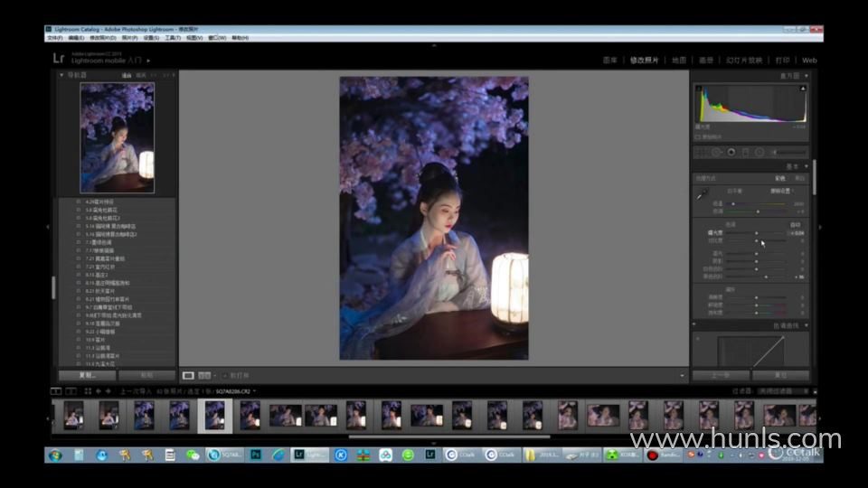
Task: Open white balance preset dropdown
Action: click(782, 191)
